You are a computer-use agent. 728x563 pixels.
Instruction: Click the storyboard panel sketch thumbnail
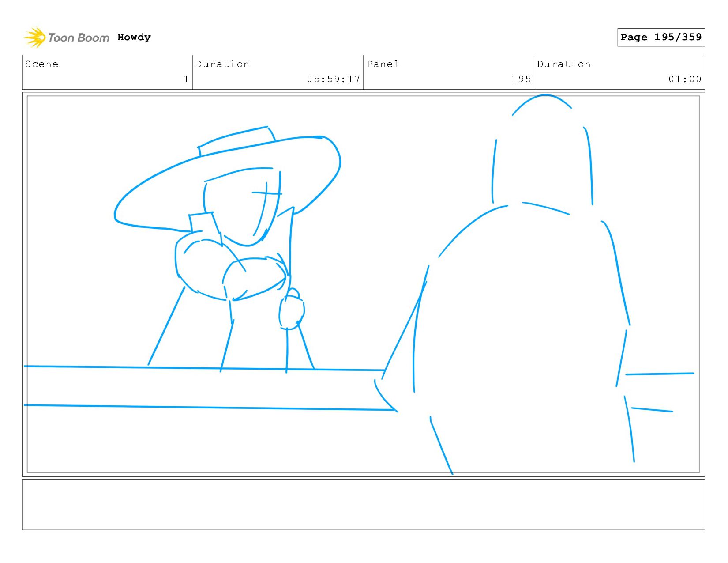point(363,284)
